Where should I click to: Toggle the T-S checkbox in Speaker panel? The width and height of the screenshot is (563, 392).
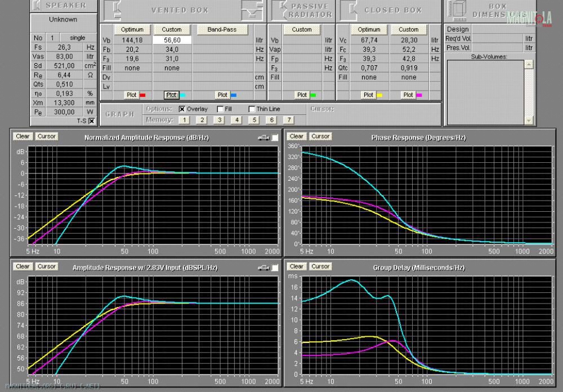(x=91, y=121)
